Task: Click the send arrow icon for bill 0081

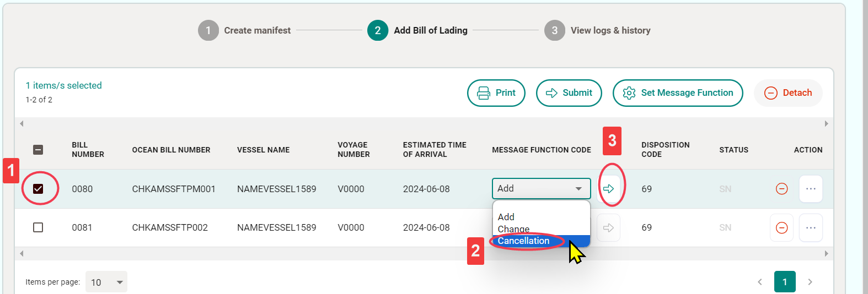Action: point(609,228)
